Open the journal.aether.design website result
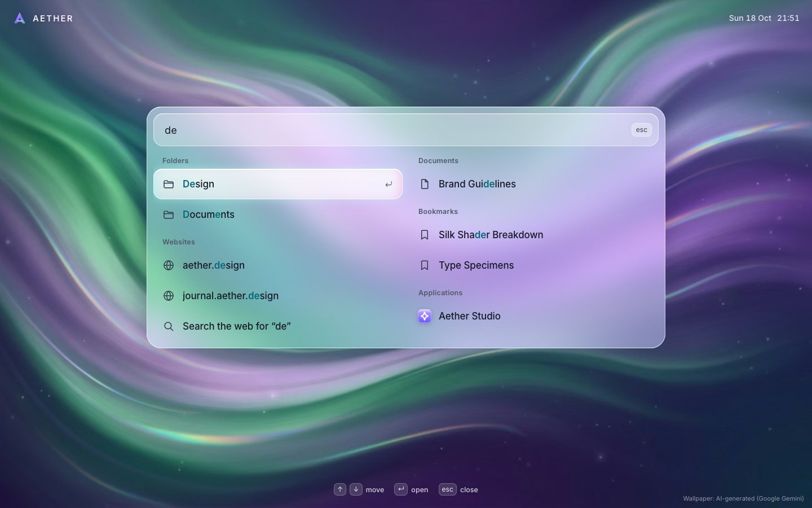Image resolution: width=812 pixels, height=508 pixels. coord(278,296)
